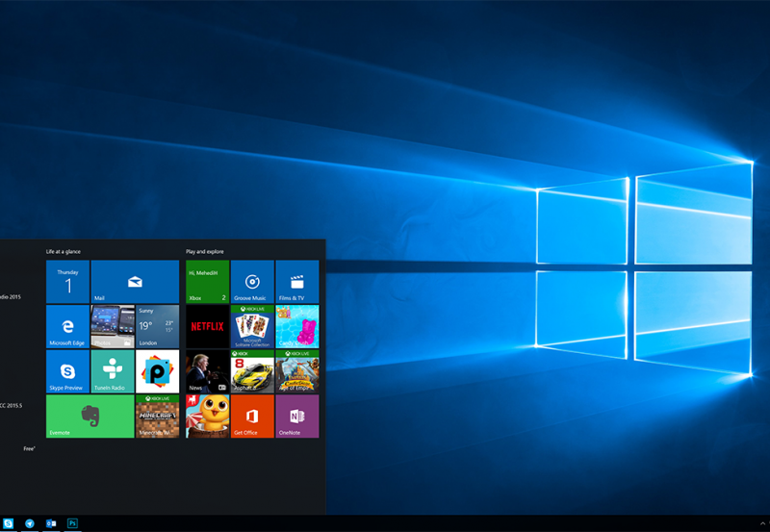
Task: Click the 'Play and explore' group header
Action: 205,252
